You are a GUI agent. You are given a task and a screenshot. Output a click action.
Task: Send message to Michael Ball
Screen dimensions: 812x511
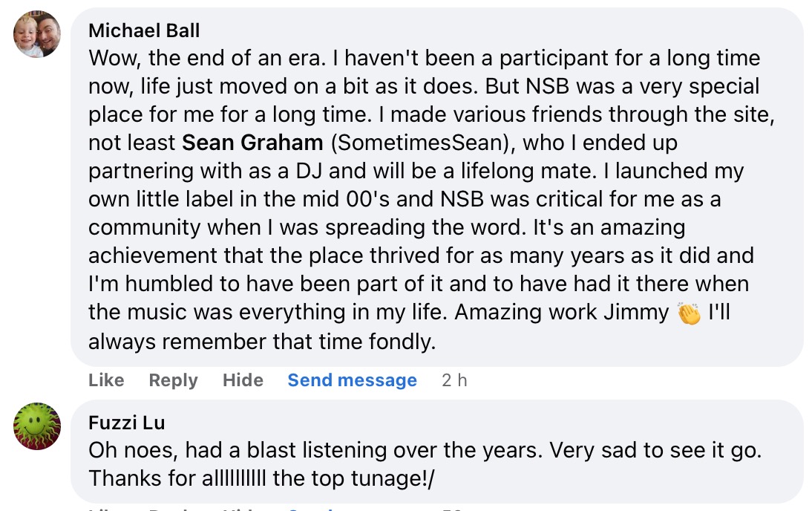pyautogui.click(x=352, y=380)
